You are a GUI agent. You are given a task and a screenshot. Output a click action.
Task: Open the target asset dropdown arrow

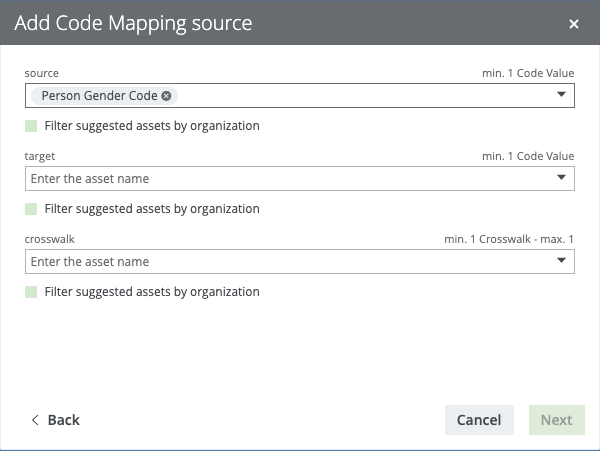click(561, 179)
